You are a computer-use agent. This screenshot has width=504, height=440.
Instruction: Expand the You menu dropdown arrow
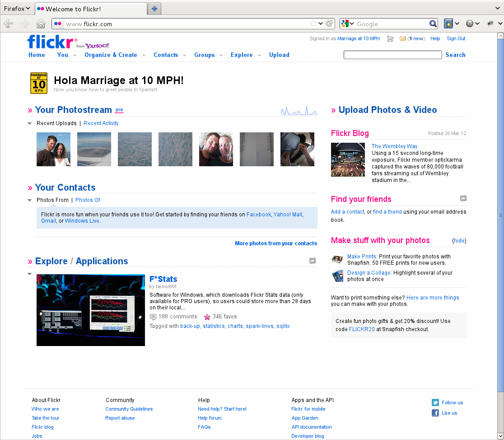[x=75, y=55]
